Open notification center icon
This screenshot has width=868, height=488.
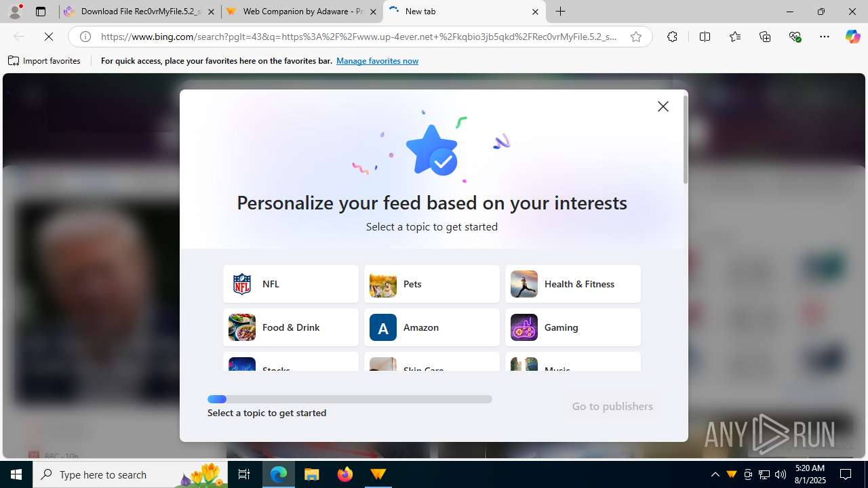[846, 474]
